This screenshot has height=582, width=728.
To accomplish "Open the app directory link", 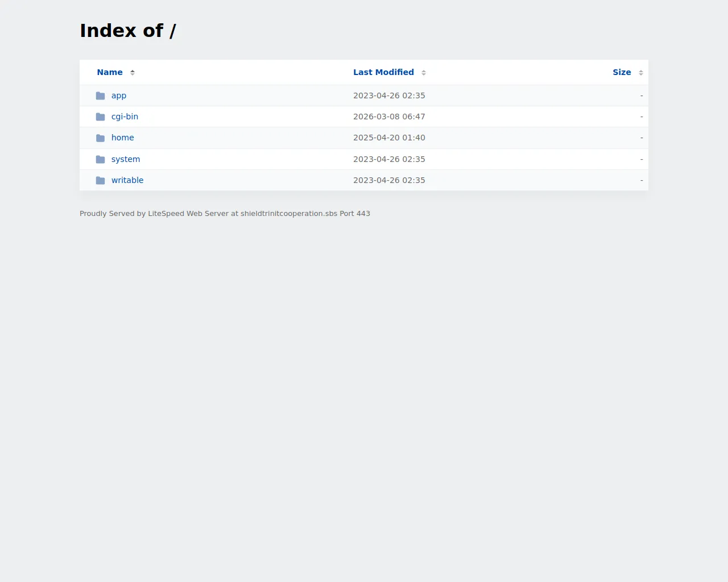I will [119, 95].
